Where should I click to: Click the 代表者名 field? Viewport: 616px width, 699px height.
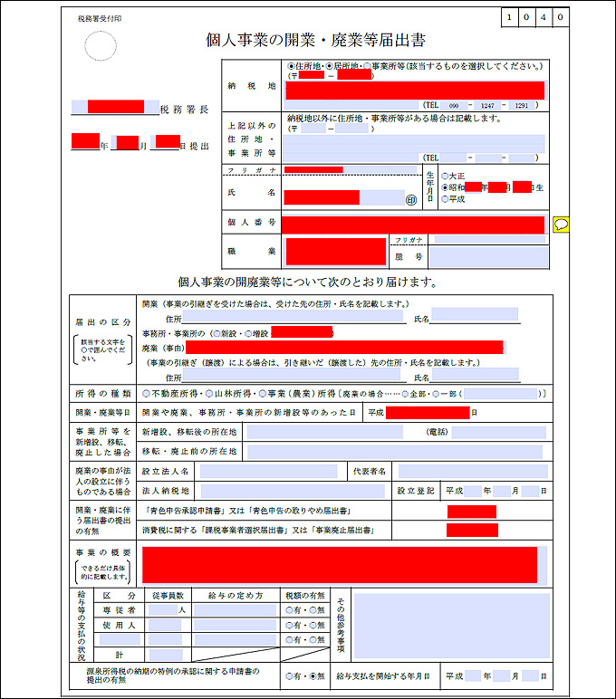(x=473, y=471)
